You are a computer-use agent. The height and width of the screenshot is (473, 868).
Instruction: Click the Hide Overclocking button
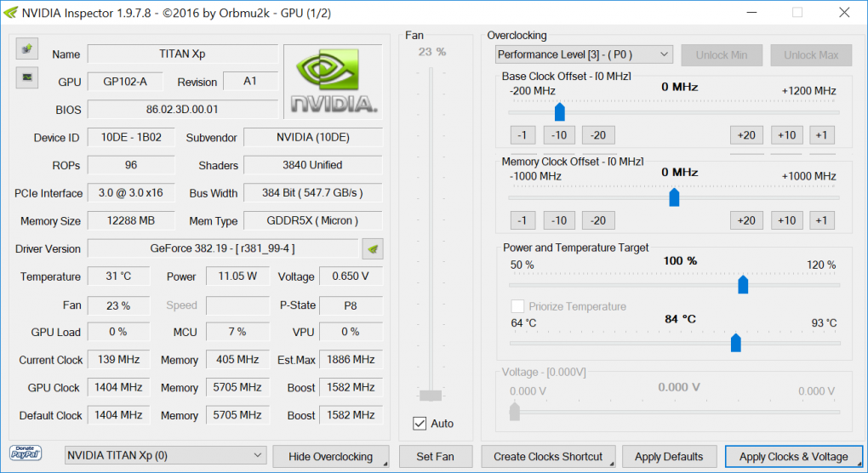click(x=330, y=456)
